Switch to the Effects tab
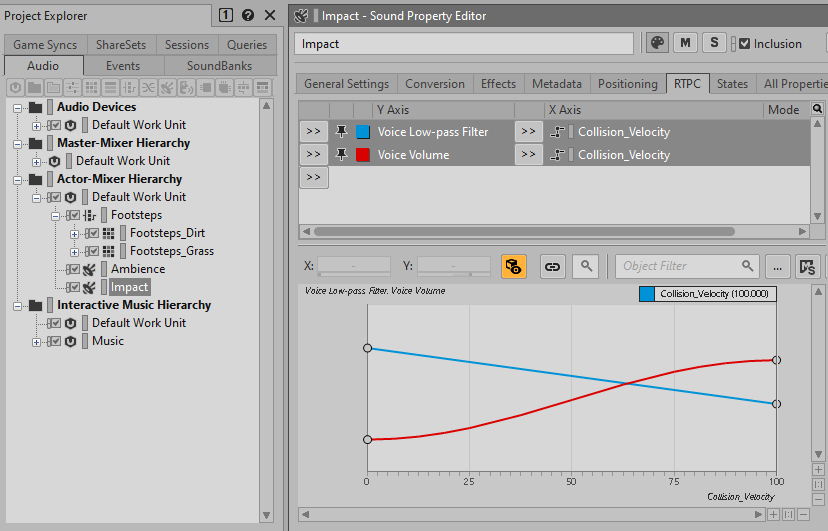Viewport: 828px width, 531px height. (x=498, y=84)
